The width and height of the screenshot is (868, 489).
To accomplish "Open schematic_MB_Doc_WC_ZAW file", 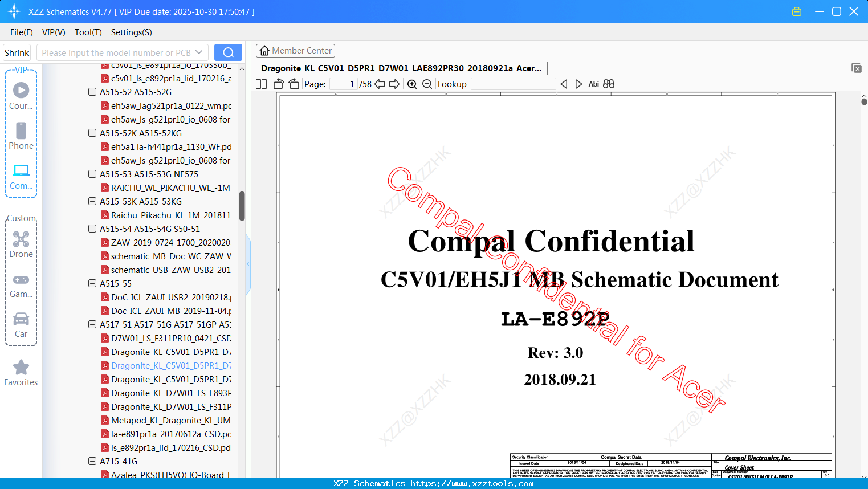I will click(171, 256).
